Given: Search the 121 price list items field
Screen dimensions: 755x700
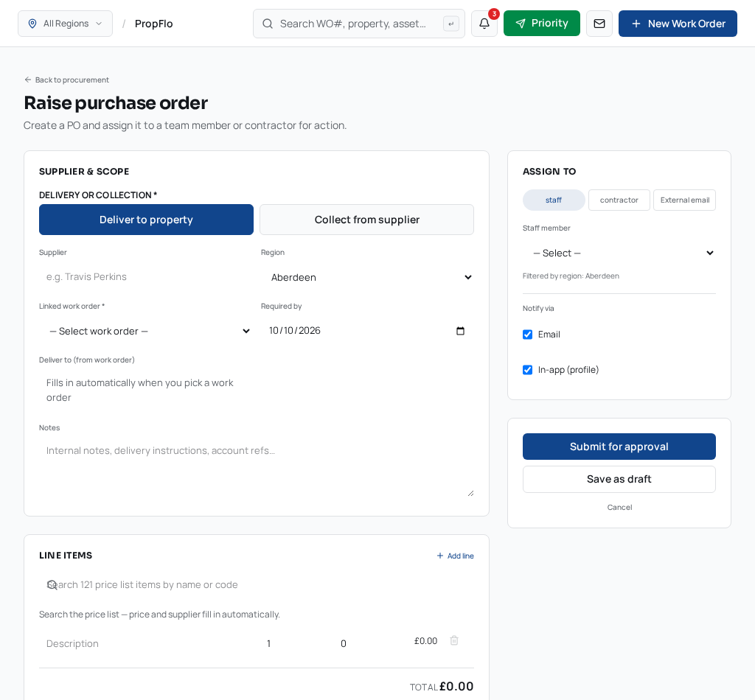Looking at the screenshot, I should click(257, 585).
